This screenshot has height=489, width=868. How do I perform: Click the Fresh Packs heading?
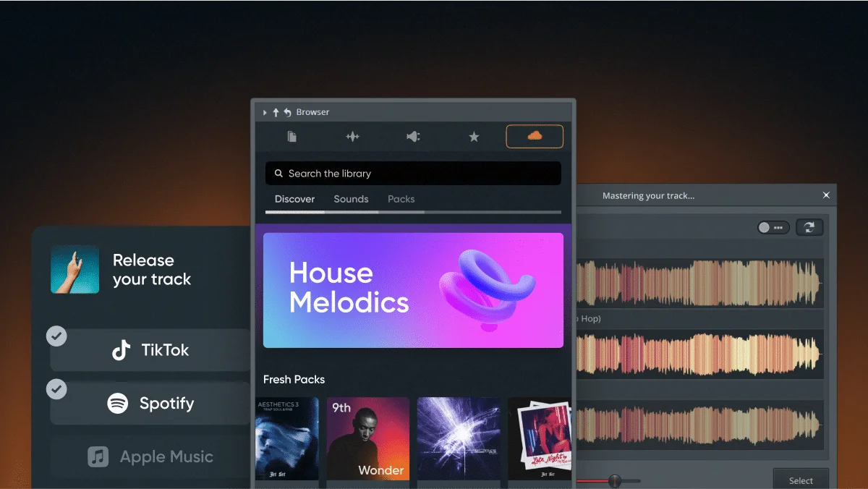coord(294,379)
